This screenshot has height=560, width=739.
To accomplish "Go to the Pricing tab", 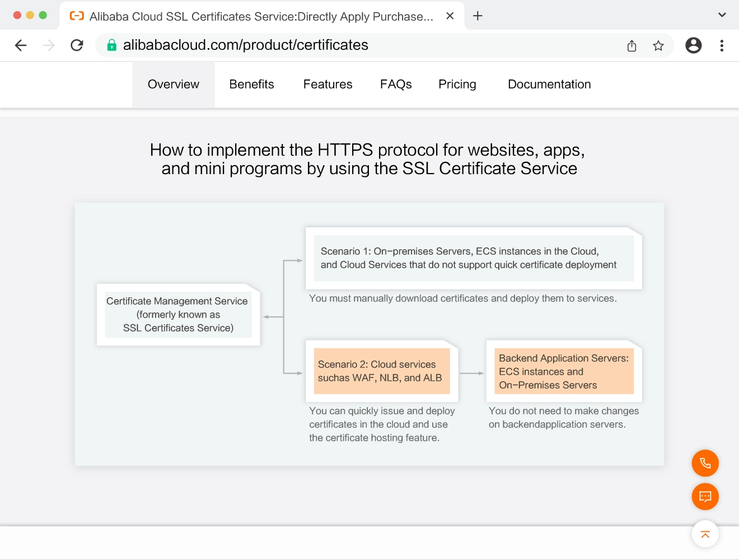I will 457,85.
